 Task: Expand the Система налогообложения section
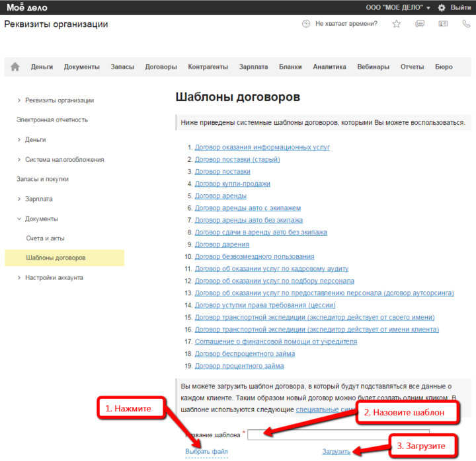coord(61,160)
